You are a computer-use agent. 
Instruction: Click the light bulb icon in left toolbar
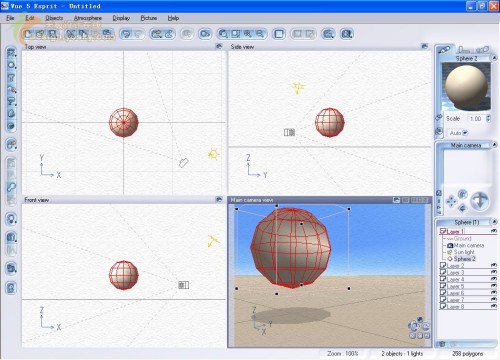[x=11, y=219]
